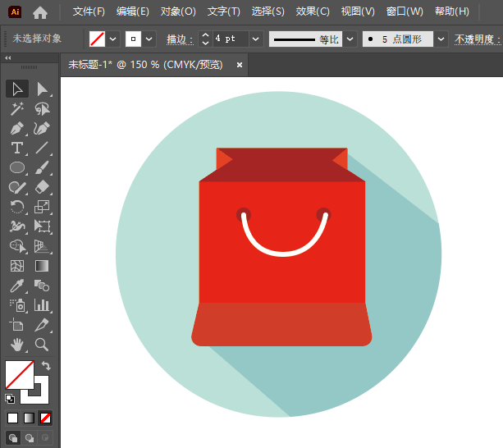
Task: Close the 未标题-1 document tab
Action: 240,65
